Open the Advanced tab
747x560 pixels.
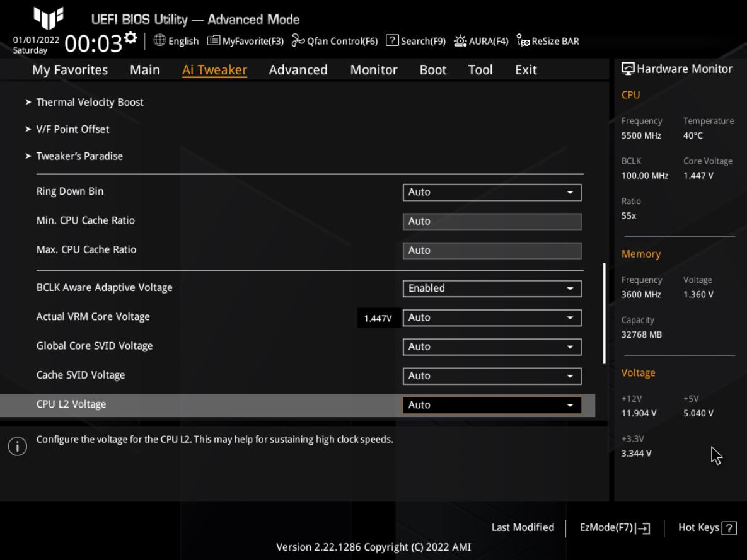click(x=298, y=70)
